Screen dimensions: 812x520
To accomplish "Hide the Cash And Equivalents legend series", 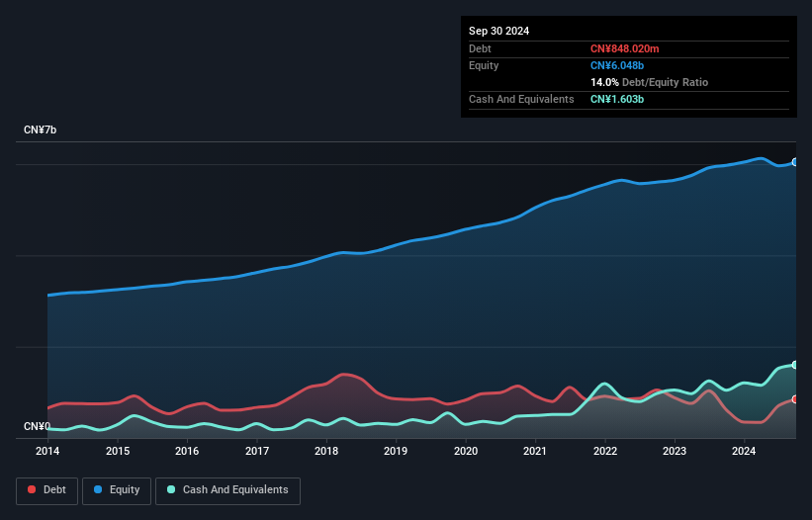I will 227,489.
